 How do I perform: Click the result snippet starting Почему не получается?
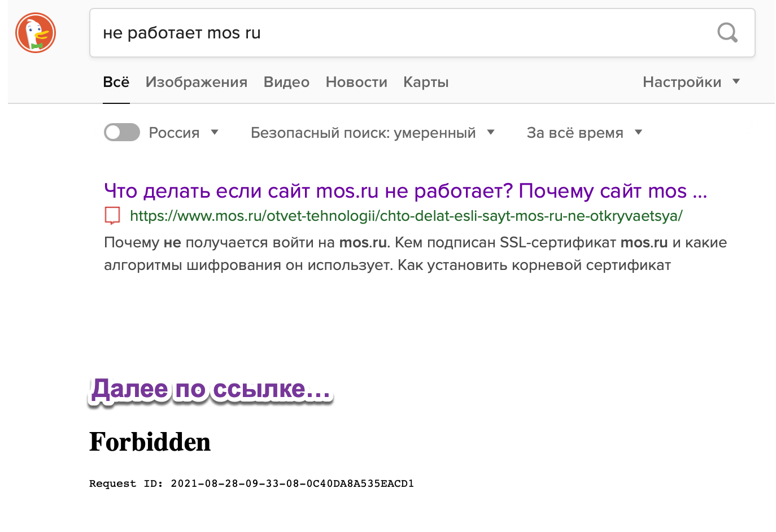pos(416,254)
